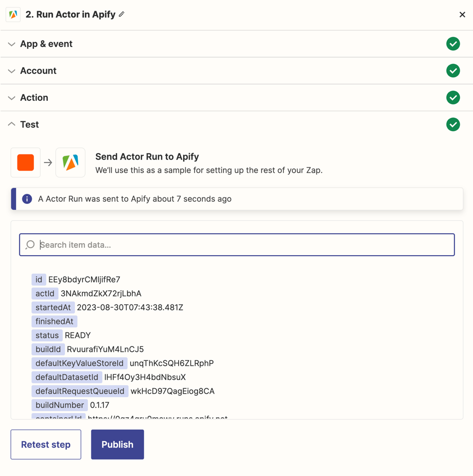The width and height of the screenshot is (473, 476).
Task: Click the magnifier icon in the search bar
Action: point(29,245)
